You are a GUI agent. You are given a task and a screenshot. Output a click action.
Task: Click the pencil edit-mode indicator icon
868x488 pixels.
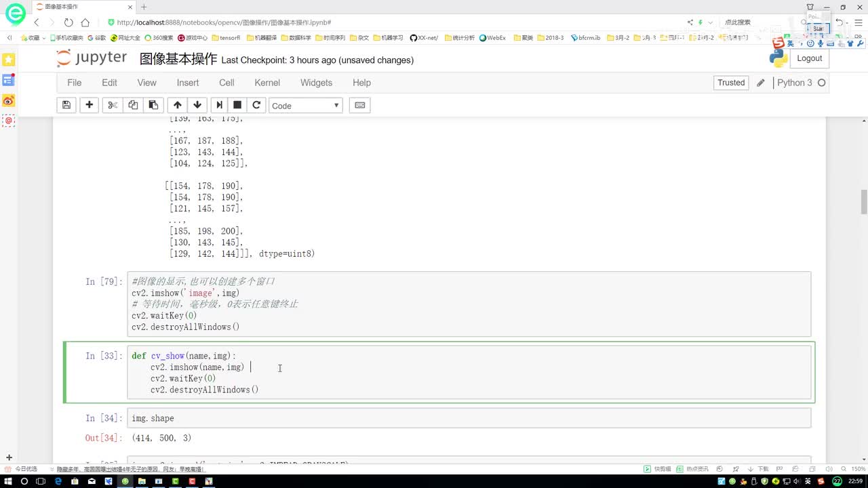pos(761,83)
